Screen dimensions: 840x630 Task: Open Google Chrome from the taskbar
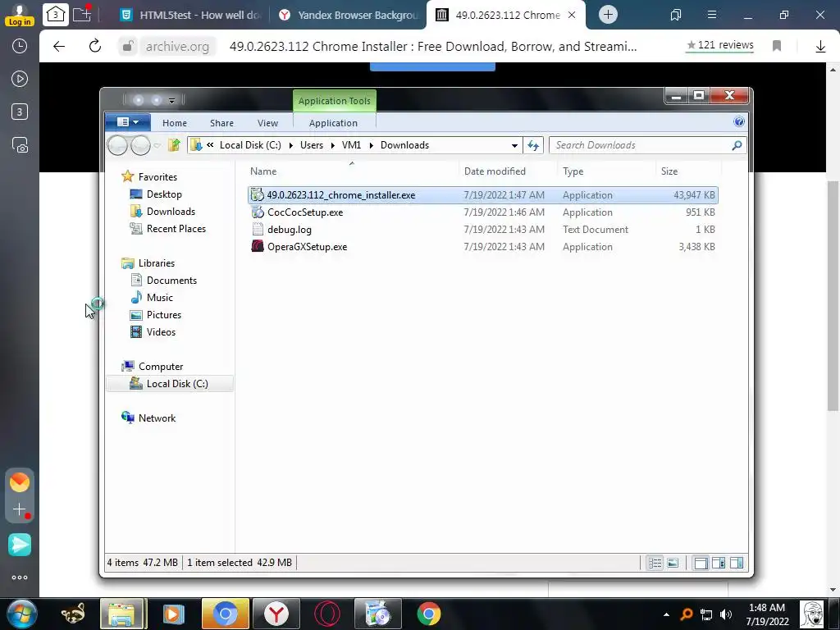[428, 614]
